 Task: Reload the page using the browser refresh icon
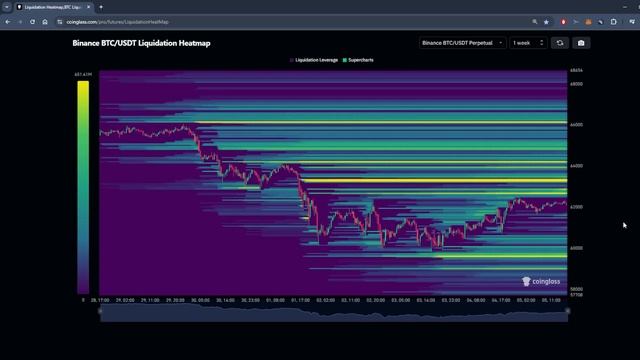pos(32,22)
